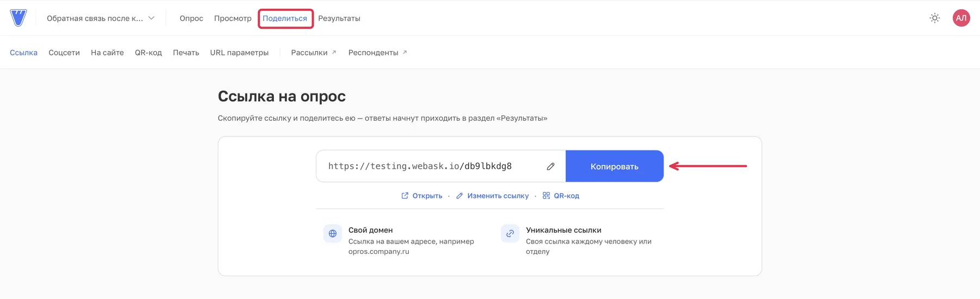This screenshot has width=980, height=299.
Task: Select the Ссылка sub-tab
Action: 23,53
